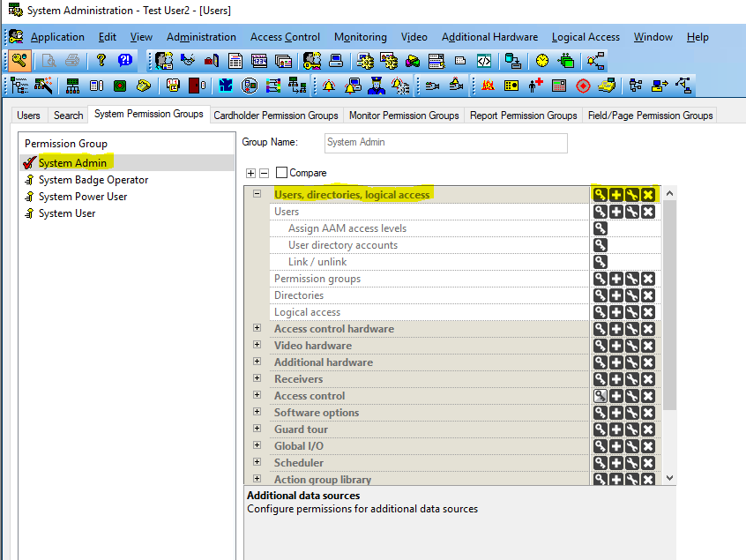Expand the Access control hardware group
Viewport: 746px width, 560px height.
click(257, 328)
